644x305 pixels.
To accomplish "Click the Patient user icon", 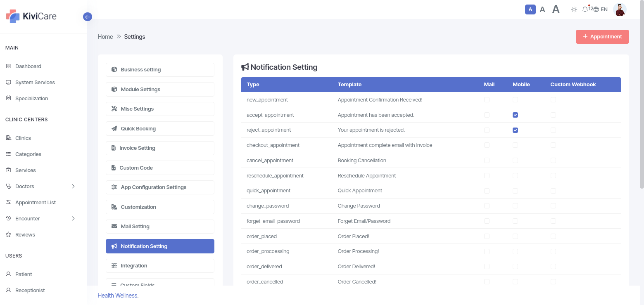I will [x=8, y=274].
